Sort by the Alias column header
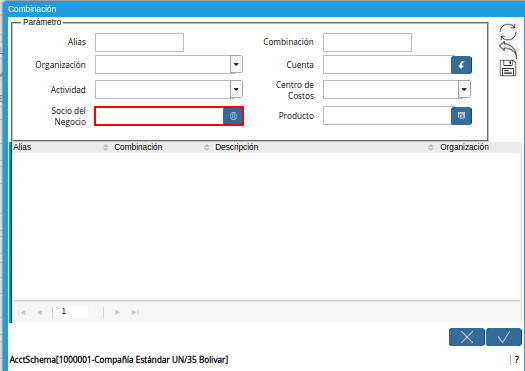 [x=22, y=147]
